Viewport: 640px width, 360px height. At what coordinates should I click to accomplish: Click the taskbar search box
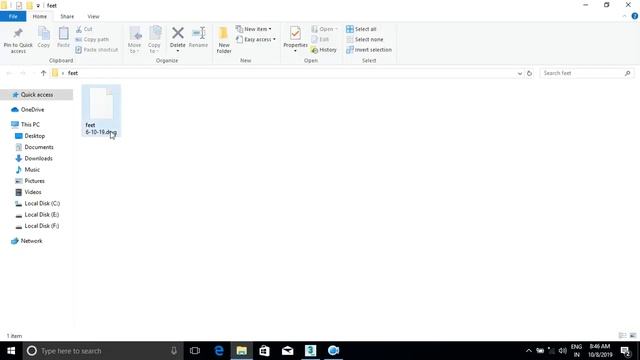[x=102, y=351]
